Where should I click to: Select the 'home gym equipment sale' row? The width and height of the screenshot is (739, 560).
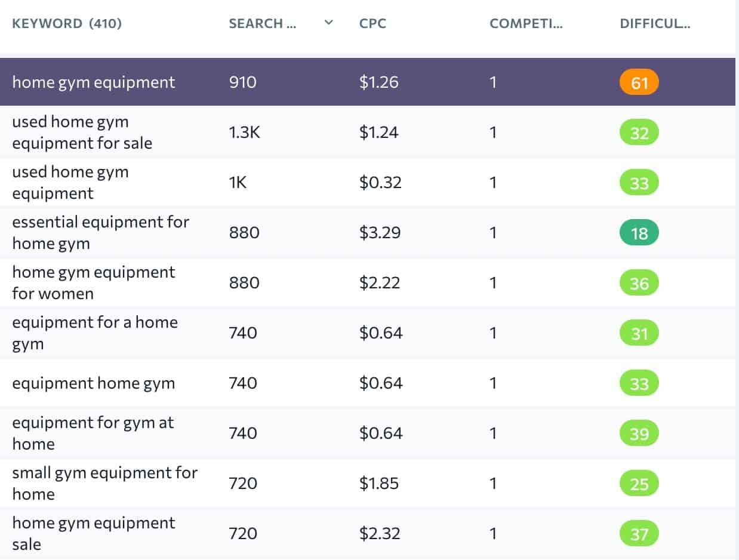[x=94, y=533]
